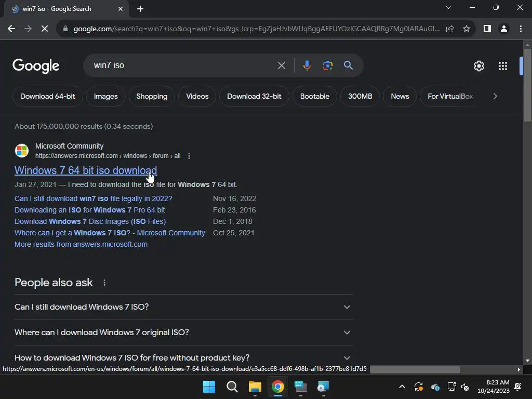Filter by 300MB chip
Viewport: 532px width, 399px height.
(x=360, y=96)
